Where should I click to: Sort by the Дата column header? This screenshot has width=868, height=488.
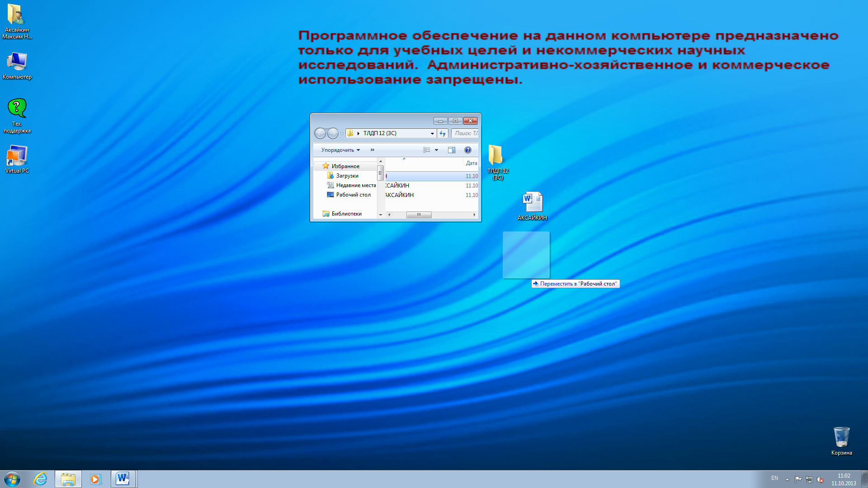[471, 163]
